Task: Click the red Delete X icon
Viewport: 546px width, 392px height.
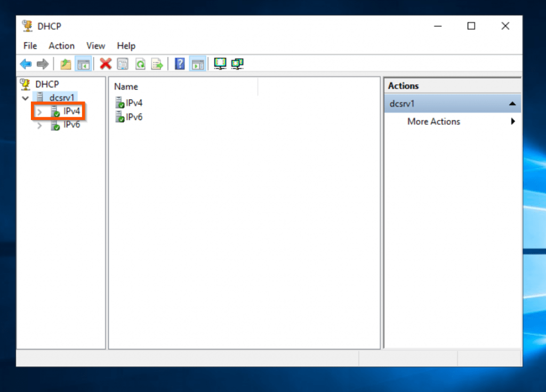Action: tap(106, 63)
